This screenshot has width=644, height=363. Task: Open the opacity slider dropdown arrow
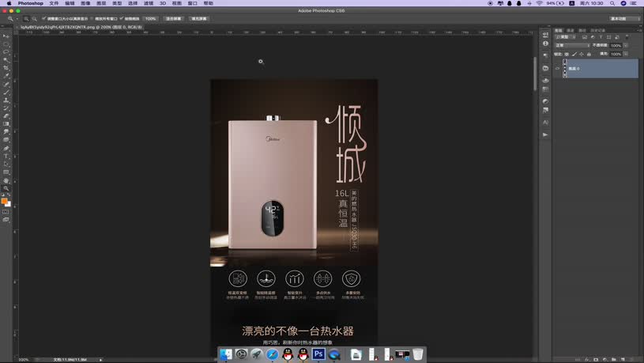coord(626,46)
